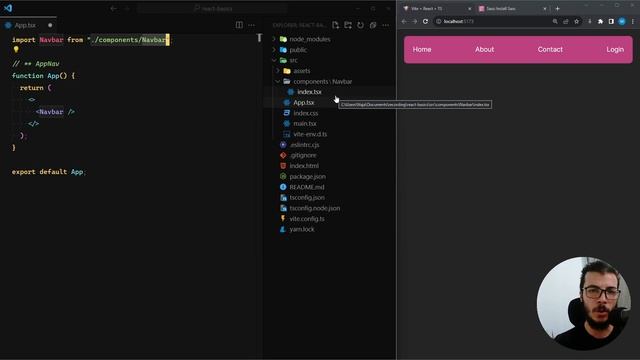Click the webcam video thumbnail
The image size is (640, 360).
(583, 303)
